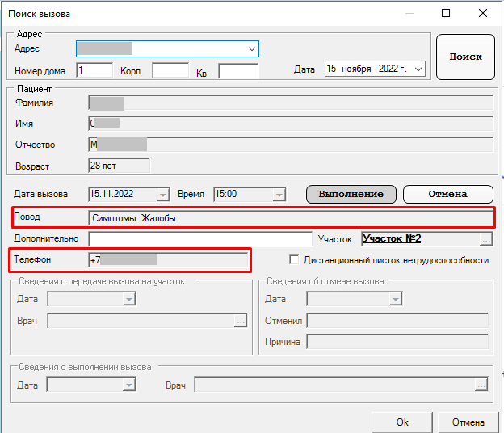Image resolution: width=504 pixels, height=433 pixels.
Task: Open the Дата calendar dropdown
Action: (418, 69)
